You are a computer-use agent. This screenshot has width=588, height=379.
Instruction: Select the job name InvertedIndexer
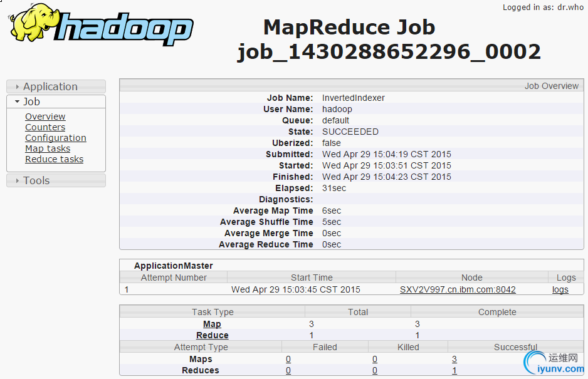(354, 98)
